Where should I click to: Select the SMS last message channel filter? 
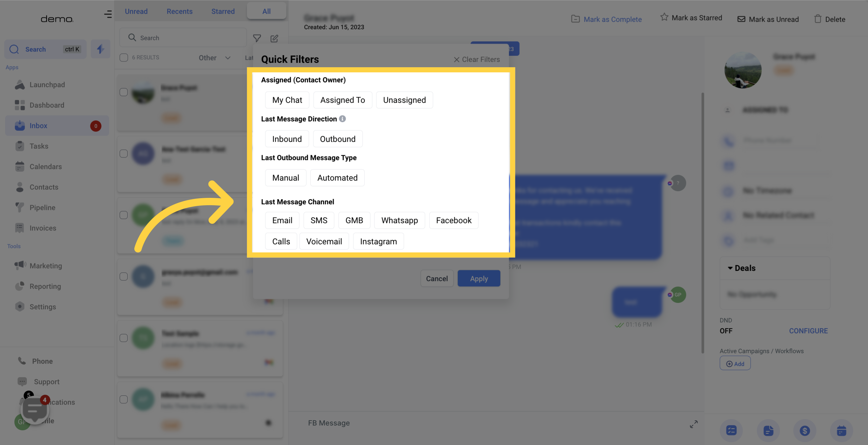[319, 220]
